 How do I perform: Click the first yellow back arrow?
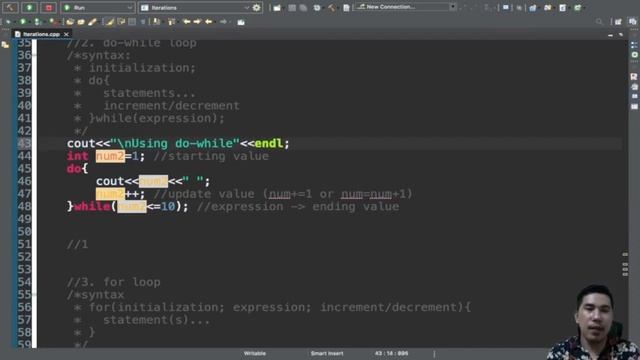pyautogui.click(x=187, y=22)
